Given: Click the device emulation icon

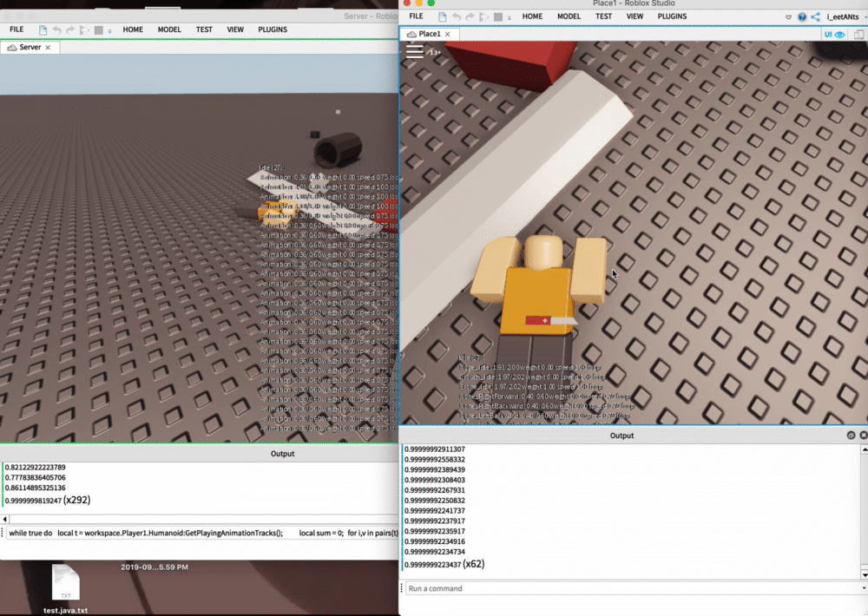Looking at the screenshot, I should pyautogui.click(x=858, y=35).
